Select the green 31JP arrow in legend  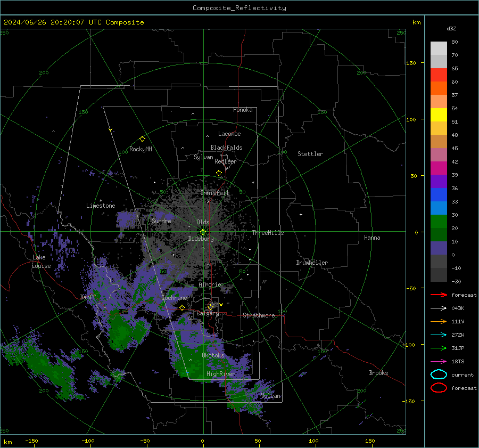tap(439, 348)
